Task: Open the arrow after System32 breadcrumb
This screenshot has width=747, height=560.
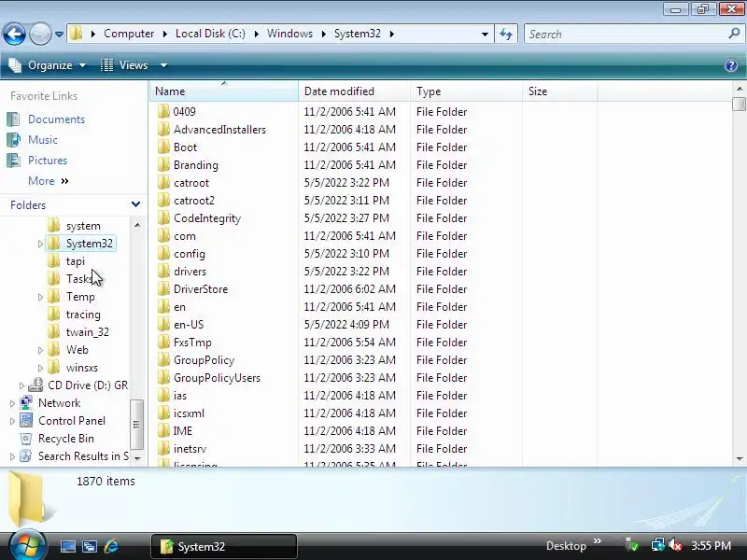Action: [x=391, y=35]
